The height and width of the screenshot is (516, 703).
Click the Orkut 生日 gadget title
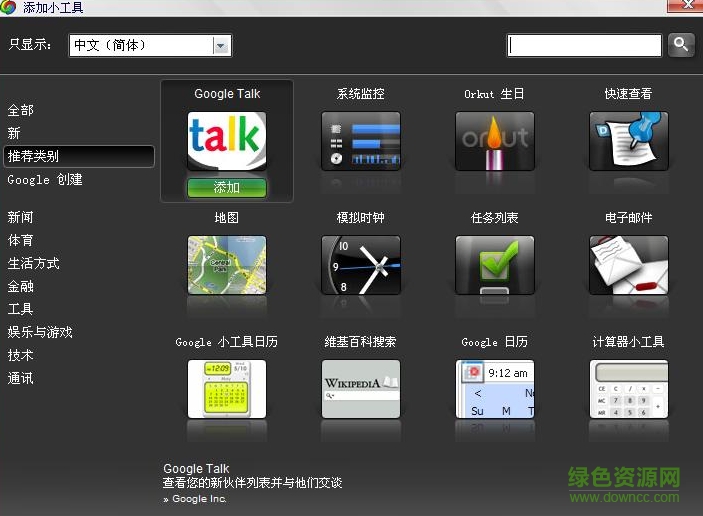pyautogui.click(x=494, y=94)
